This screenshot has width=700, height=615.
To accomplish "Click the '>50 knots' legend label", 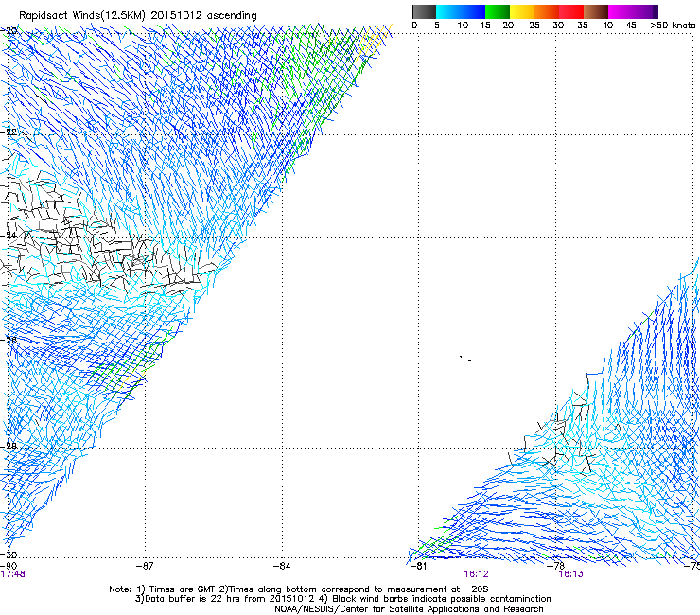I will point(673,26).
